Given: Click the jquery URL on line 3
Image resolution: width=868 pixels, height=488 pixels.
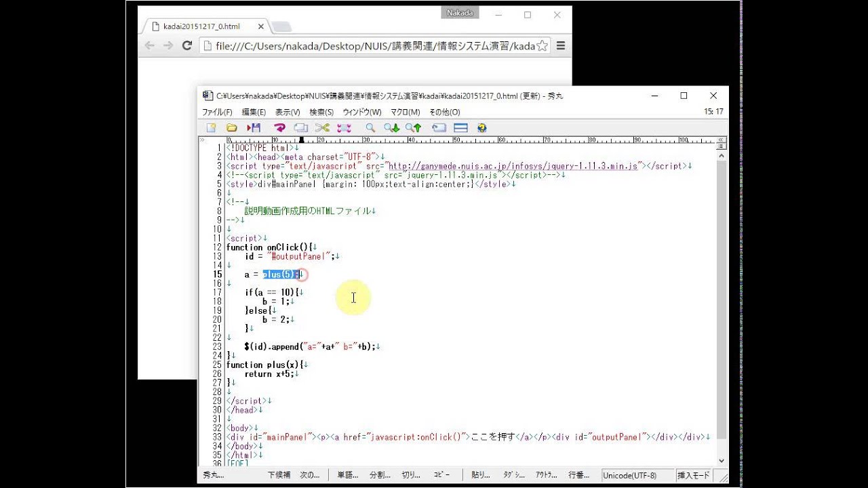Looking at the screenshot, I should [513, 166].
